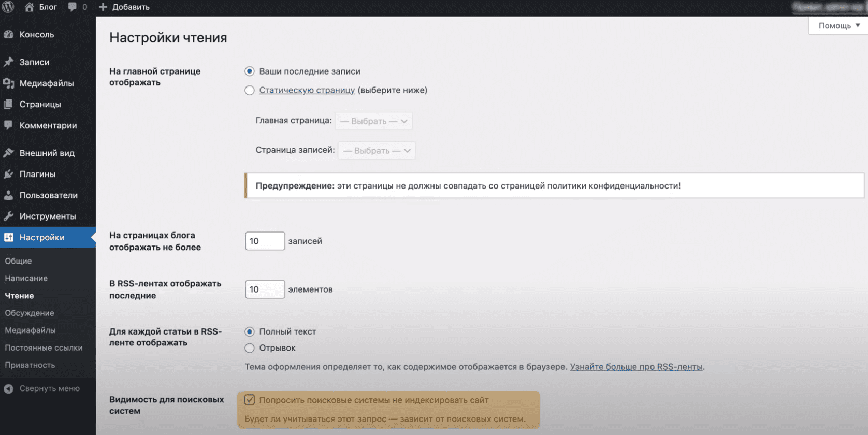The image size is (868, 435).
Task: Click the blog posts per page number field
Action: 265,241
